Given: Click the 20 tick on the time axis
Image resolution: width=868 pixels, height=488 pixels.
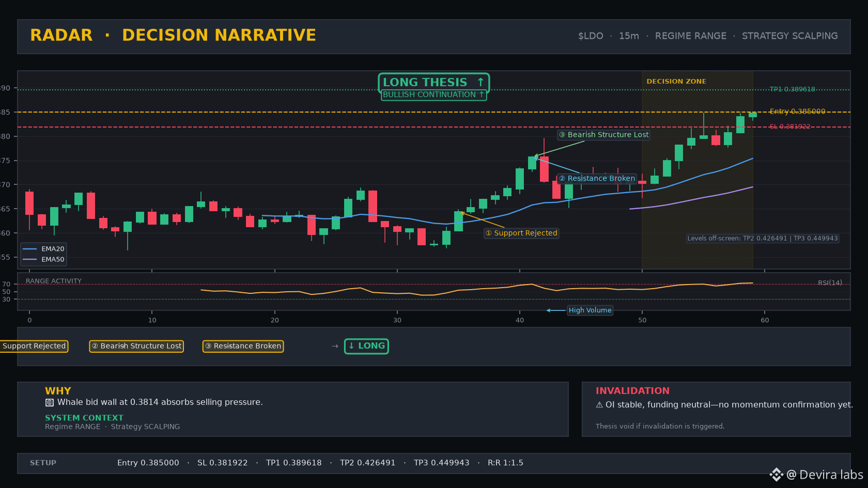Looking at the screenshot, I should [275, 320].
